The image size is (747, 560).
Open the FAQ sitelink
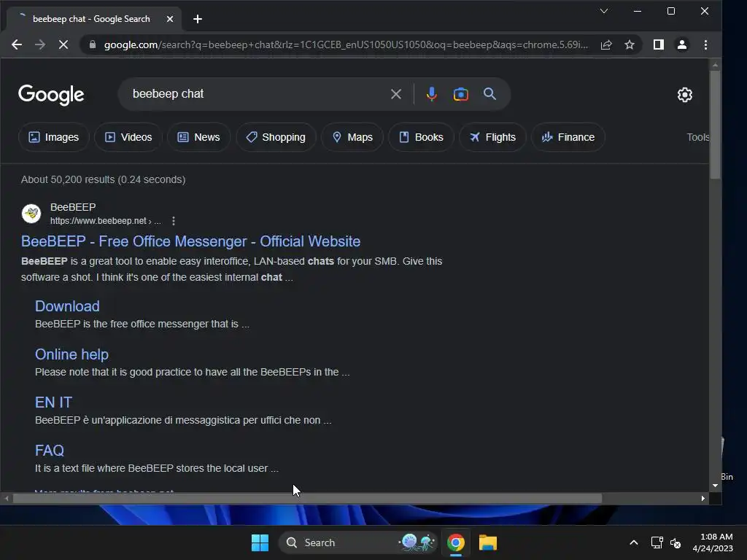[x=50, y=451]
